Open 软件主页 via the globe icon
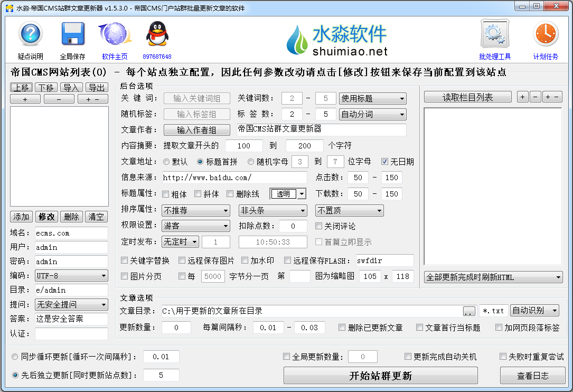The height and width of the screenshot is (392, 573). (115, 34)
